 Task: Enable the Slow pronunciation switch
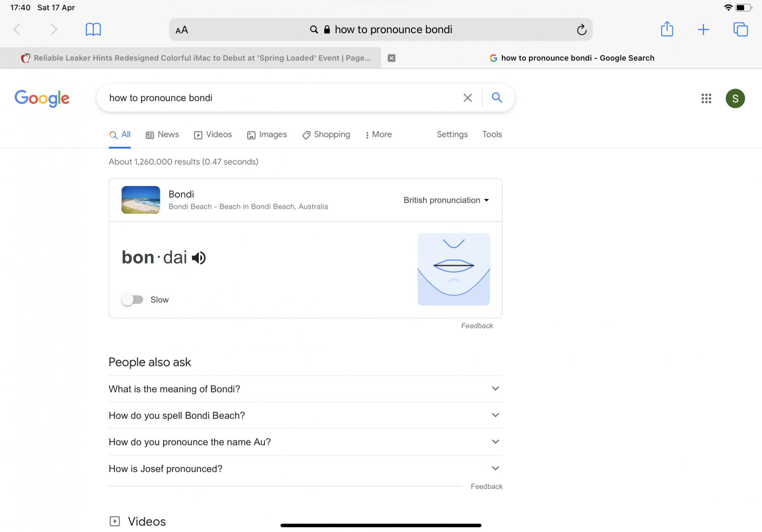point(132,300)
